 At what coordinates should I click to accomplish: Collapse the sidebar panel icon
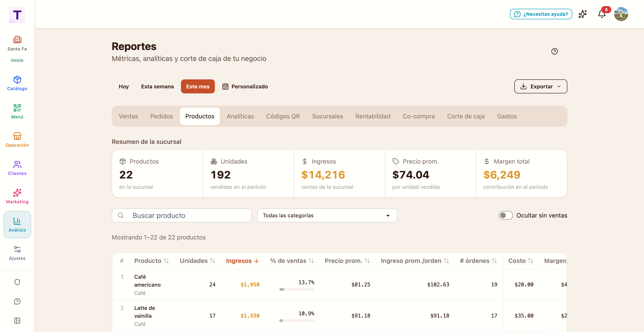(17, 321)
